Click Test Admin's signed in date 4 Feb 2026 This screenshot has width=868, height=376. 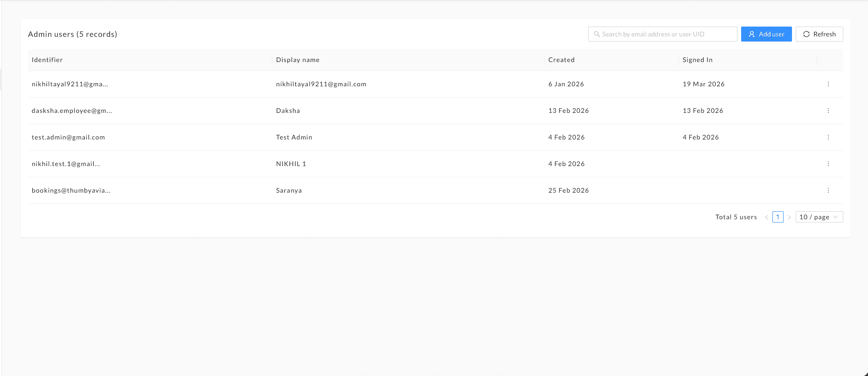click(x=701, y=137)
